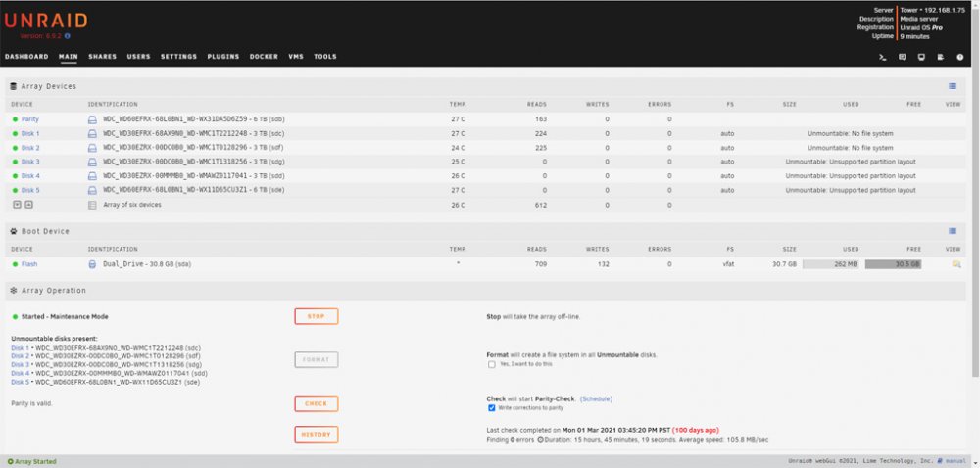The image size is (980, 468).
Task: Open the manual link in footer
Action: point(955,461)
